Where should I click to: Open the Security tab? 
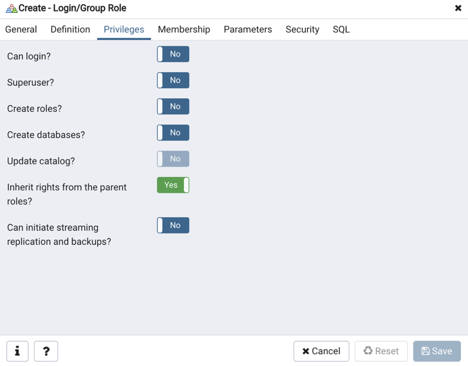point(302,29)
